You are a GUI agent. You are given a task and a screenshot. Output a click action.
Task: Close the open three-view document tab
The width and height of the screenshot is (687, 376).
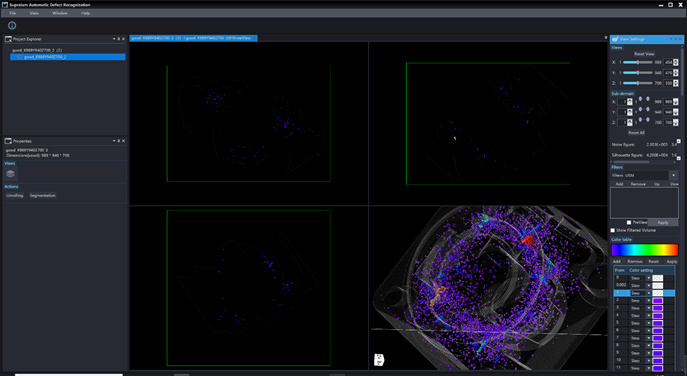click(255, 38)
